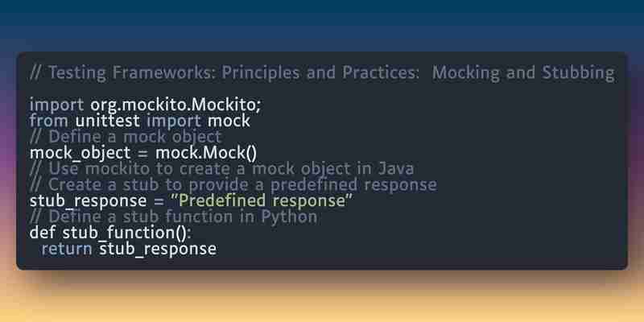Click the "Predefined response" string literal
The height and width of the screenshot is (322, 644).
[261, 200]
